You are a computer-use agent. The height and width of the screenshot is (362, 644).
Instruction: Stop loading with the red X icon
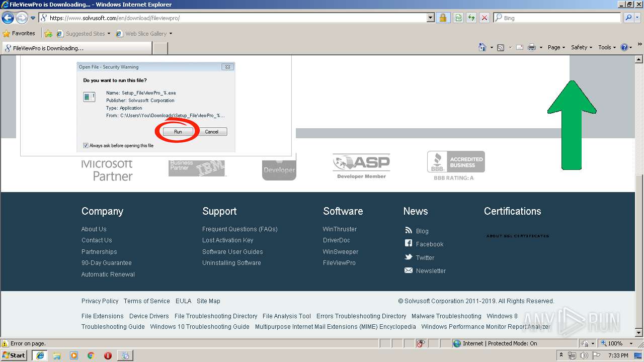click(x=485, y=18)
